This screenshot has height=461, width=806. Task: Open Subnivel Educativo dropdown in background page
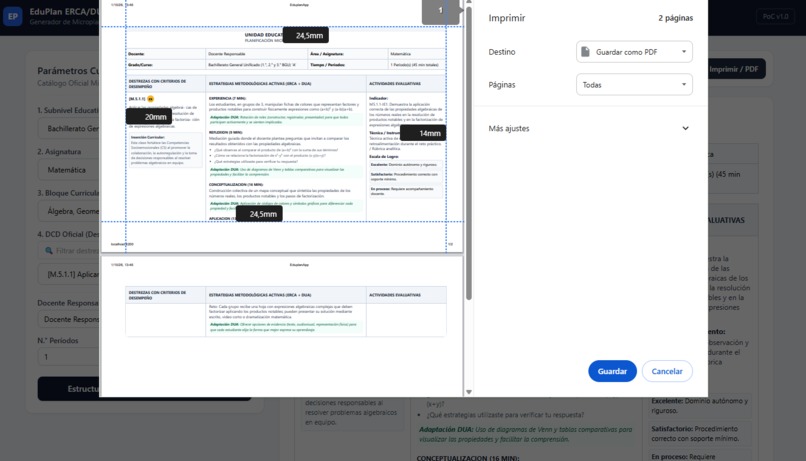coord(69,128)
